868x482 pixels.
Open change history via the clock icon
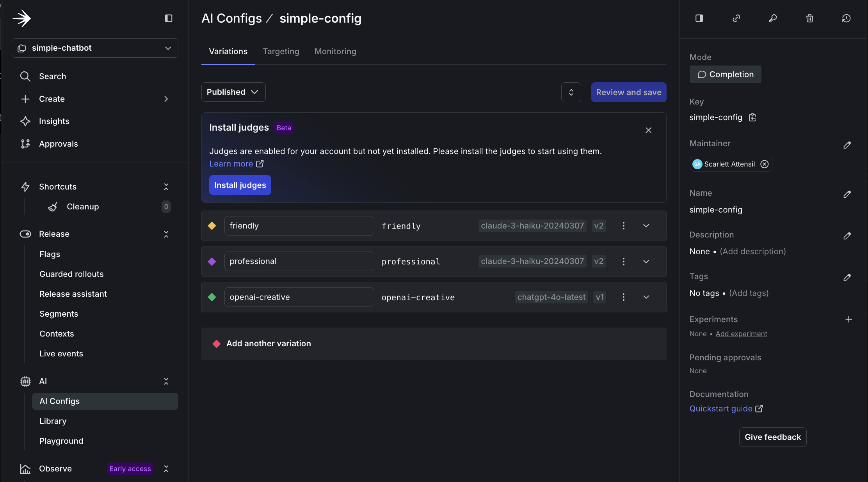846,18
